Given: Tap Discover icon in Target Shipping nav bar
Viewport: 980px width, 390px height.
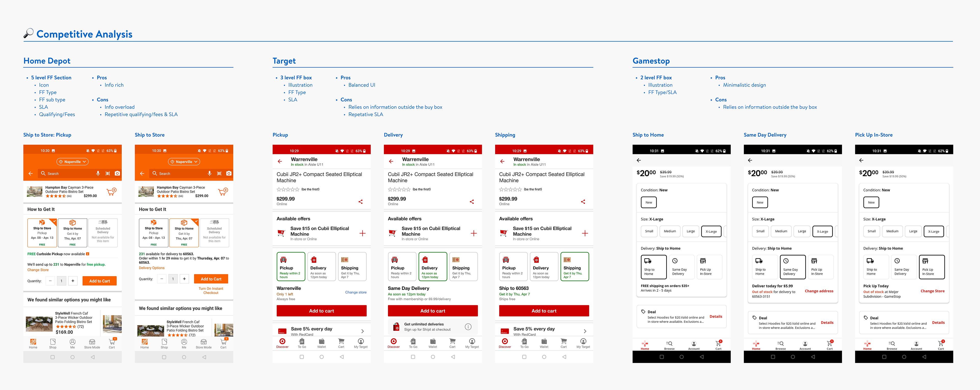Looking at the screenshot, I should pyautogui.click(x=505, y=341).
